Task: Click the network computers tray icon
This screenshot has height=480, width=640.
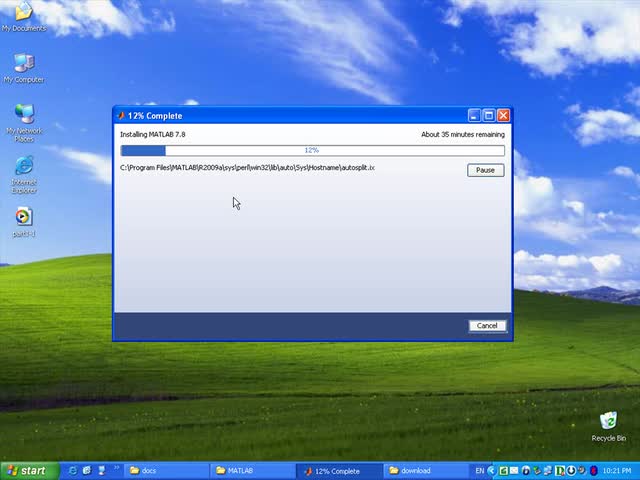Action: click(x=547, y=471)
